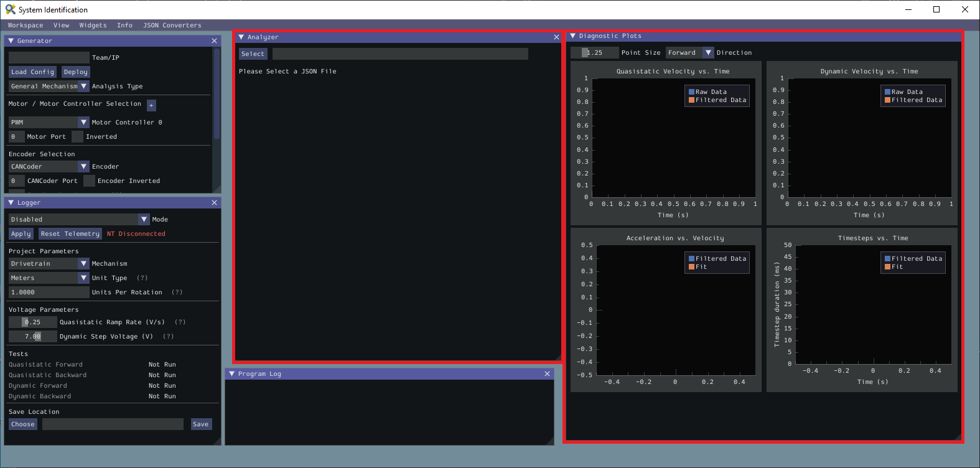Click the NT Disconnected status text

(136, 234)
